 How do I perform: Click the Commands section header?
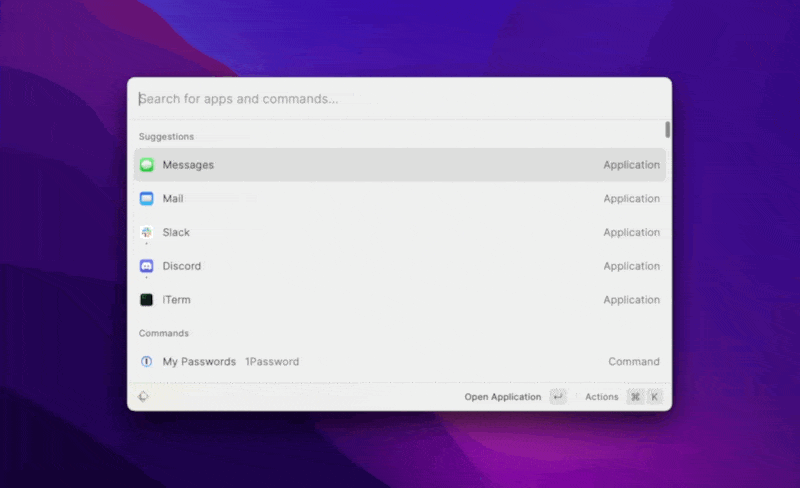click(164, 333)
